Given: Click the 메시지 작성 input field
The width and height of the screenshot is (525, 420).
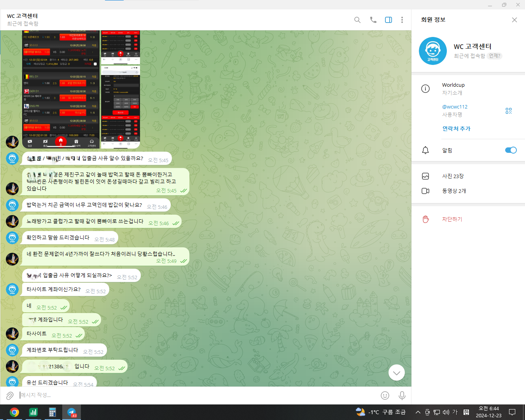Looking at the screenshot, I should [194, 395].
